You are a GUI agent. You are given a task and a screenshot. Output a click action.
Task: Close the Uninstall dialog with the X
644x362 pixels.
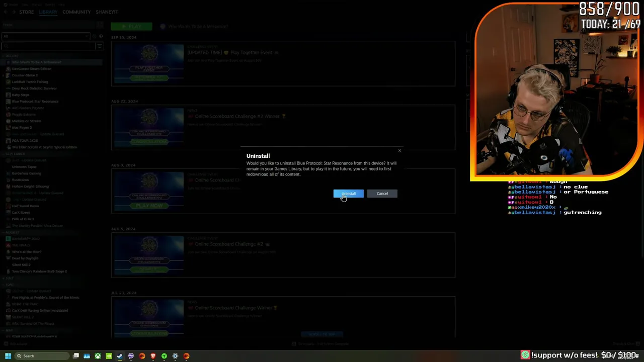click(399, 150)
